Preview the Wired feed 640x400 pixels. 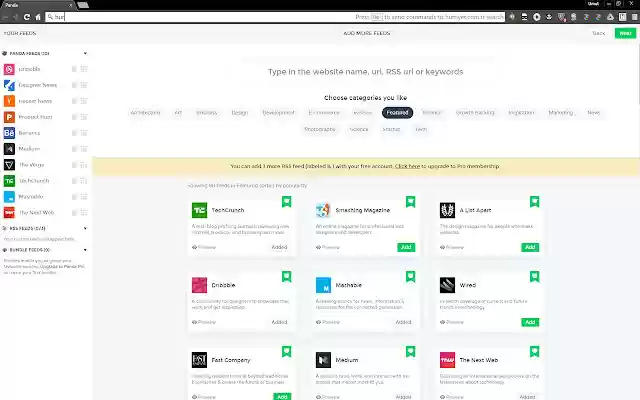451,322
